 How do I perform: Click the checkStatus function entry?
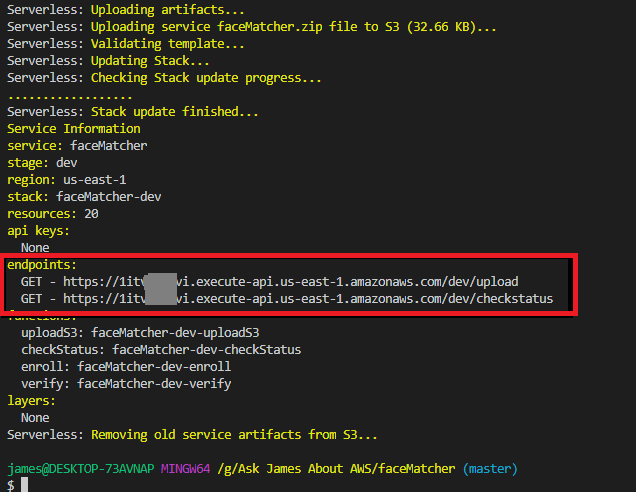click(x=160, y=350)
